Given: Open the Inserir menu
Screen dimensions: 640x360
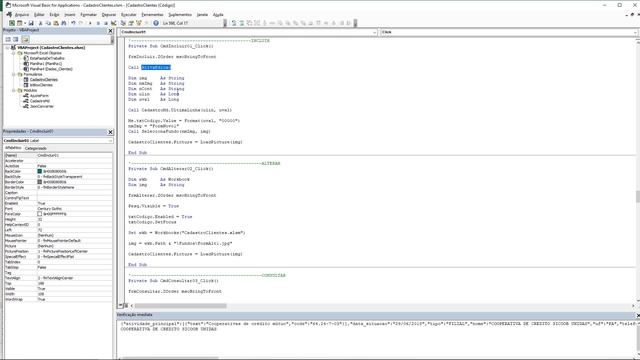Looking at the screenshot, I should click(x=70, y=14).
